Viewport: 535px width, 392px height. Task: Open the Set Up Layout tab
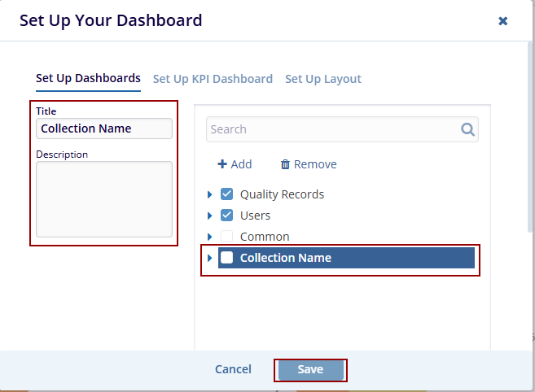323,79
